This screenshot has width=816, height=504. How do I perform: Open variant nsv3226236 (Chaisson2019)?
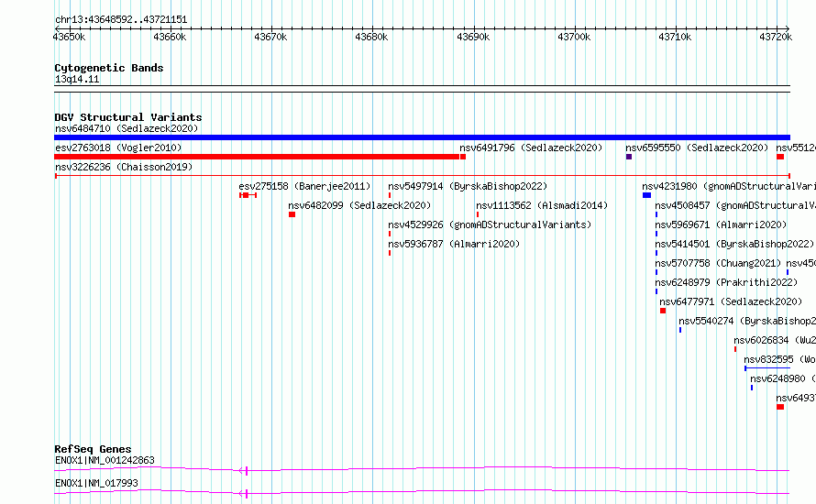click(124, 167)
